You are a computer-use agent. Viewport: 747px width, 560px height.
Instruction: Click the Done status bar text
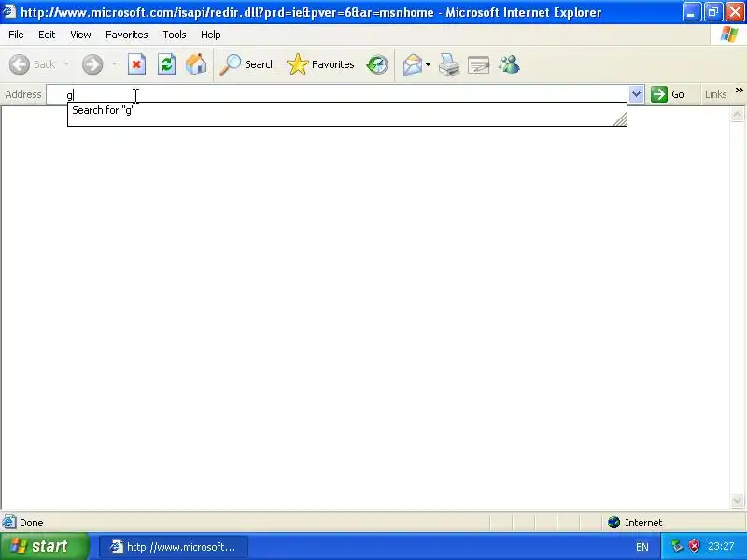(x=32, y=523)
